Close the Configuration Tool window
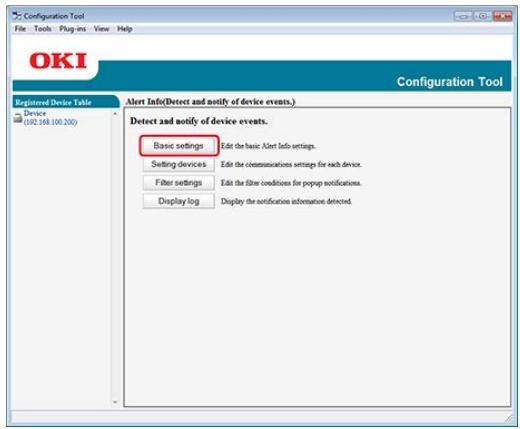The width and height of the screenshot is (520, 429). (502, 16)
